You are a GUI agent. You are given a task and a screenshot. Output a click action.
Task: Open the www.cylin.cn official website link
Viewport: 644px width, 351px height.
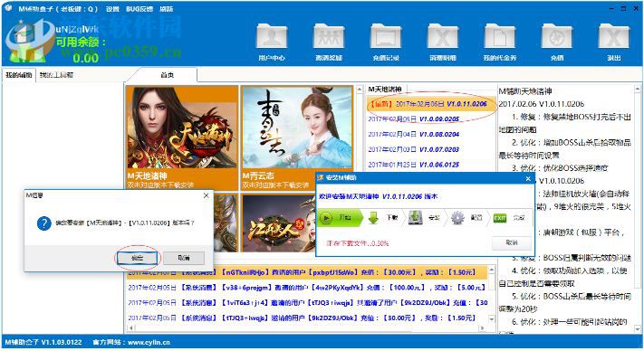coord(149,342)
